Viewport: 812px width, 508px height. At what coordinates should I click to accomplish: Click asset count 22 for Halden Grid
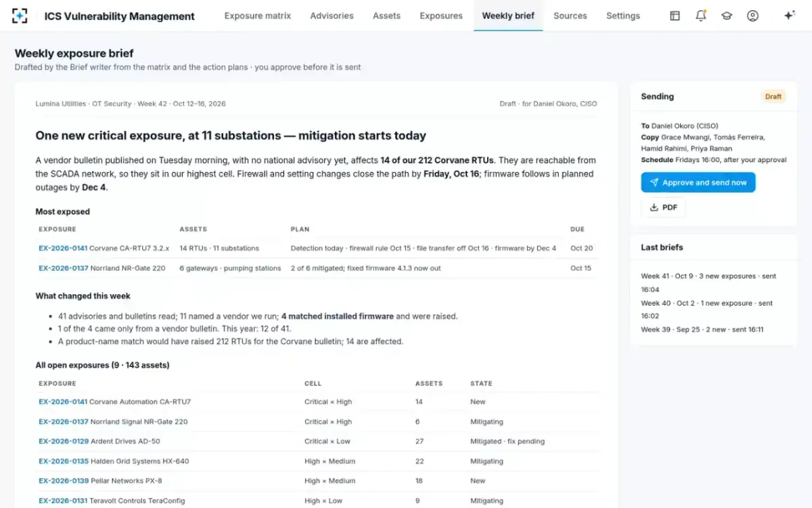[x=420, y=461]
